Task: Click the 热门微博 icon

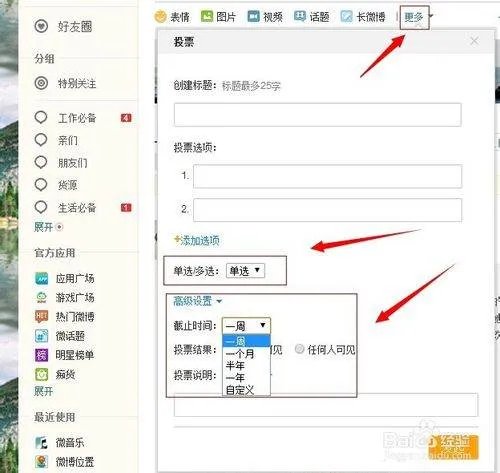Action: tap(42, 316)
